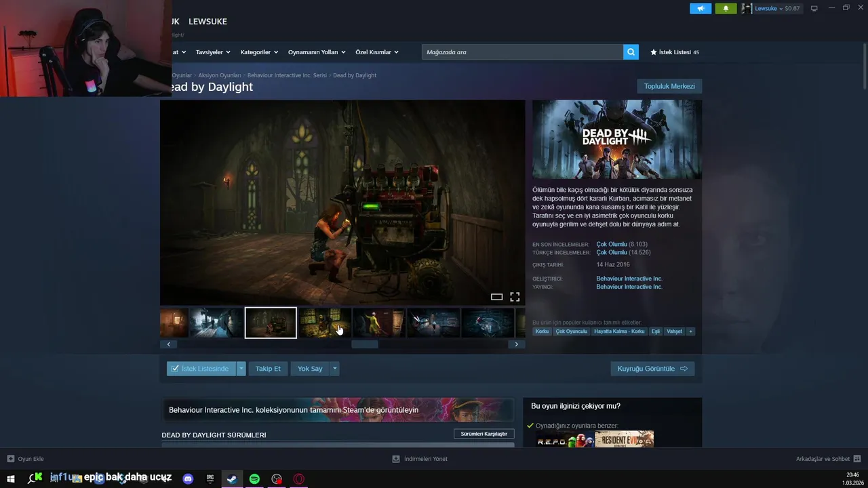
Task: Click the Takip Et button
Action: (x=268, y=369)
